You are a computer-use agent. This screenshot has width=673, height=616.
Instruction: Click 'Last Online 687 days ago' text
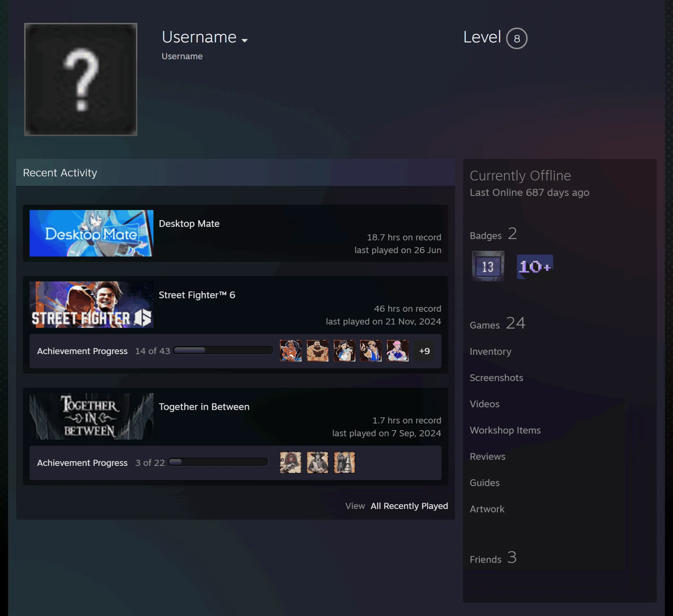529,192
